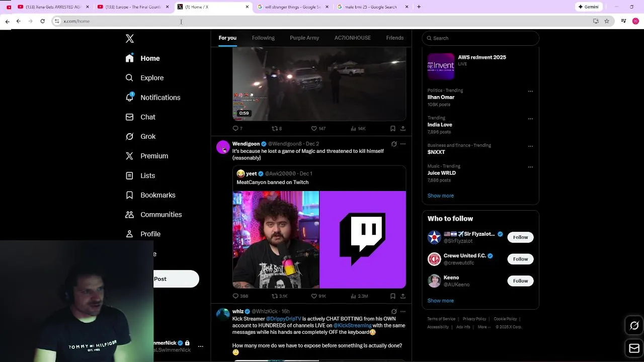Viewport: 644px width, 362px height.
Task: Switch to the AC7IONHOUSE tab
Action: (x=353, y=38)
